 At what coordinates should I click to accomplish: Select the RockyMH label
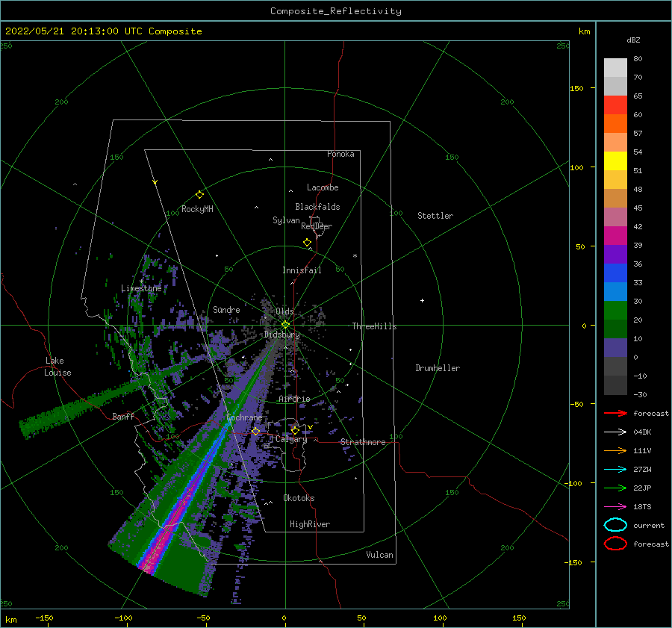197,209
